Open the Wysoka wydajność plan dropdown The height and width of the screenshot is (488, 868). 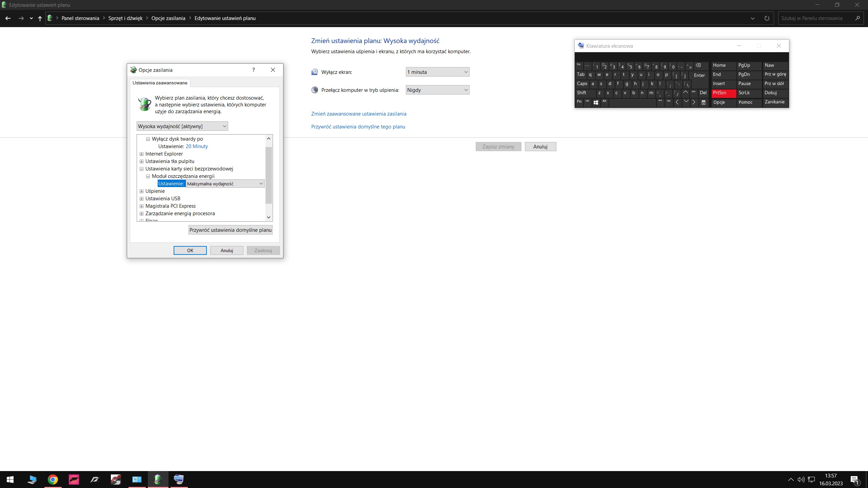coord(182,126)
